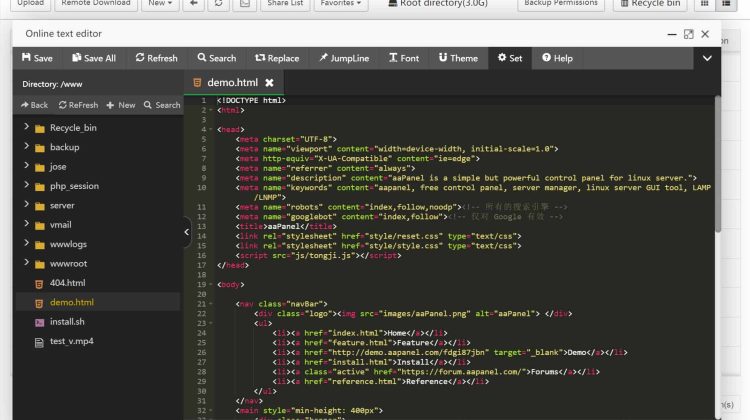This screenshot has height=420, width=750.
Task: Open install.sh in the file tree
Action: (66, 322)
